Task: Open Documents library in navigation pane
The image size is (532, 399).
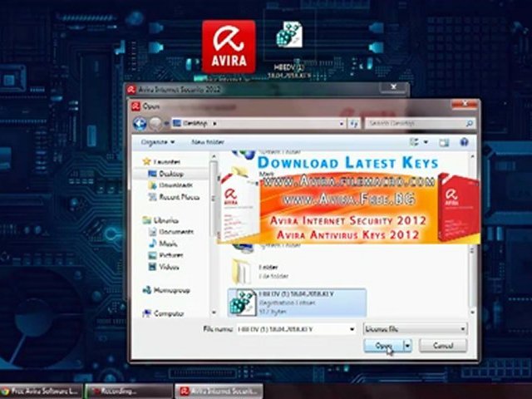Action: coord(171,232)
